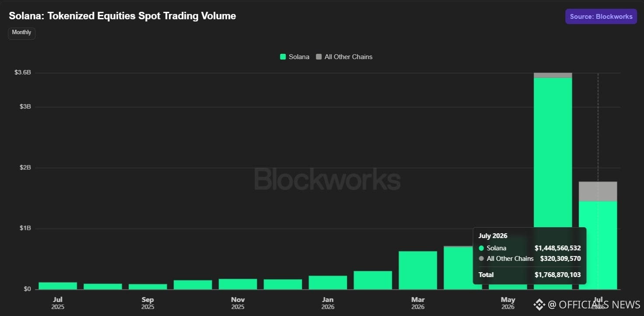Click All Other Chains legend label
The height and width of the screenshot is (316, 644).
tap(348, 57)
